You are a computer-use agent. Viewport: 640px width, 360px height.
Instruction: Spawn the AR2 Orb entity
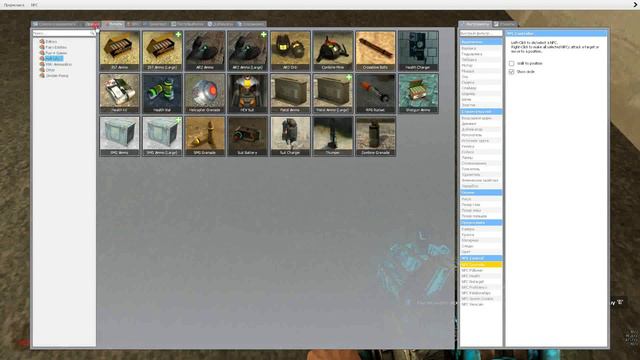click(x=290, y=51)
